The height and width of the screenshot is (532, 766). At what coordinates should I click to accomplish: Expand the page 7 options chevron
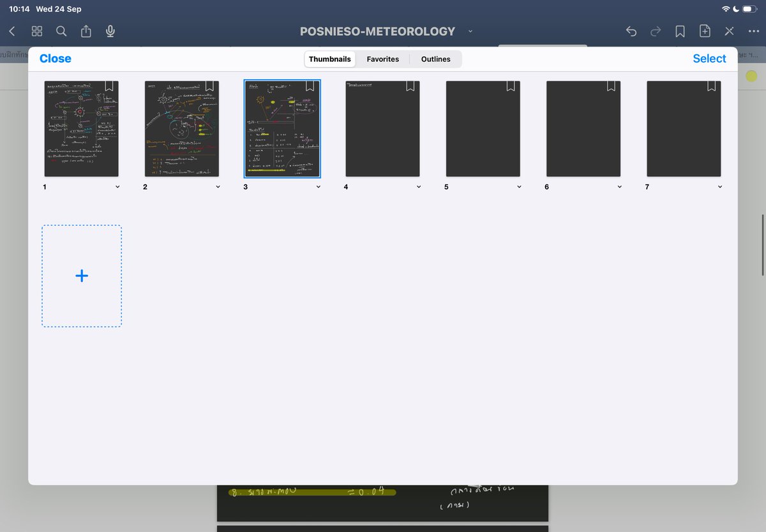pyautogui.click(x=720, y=187)
